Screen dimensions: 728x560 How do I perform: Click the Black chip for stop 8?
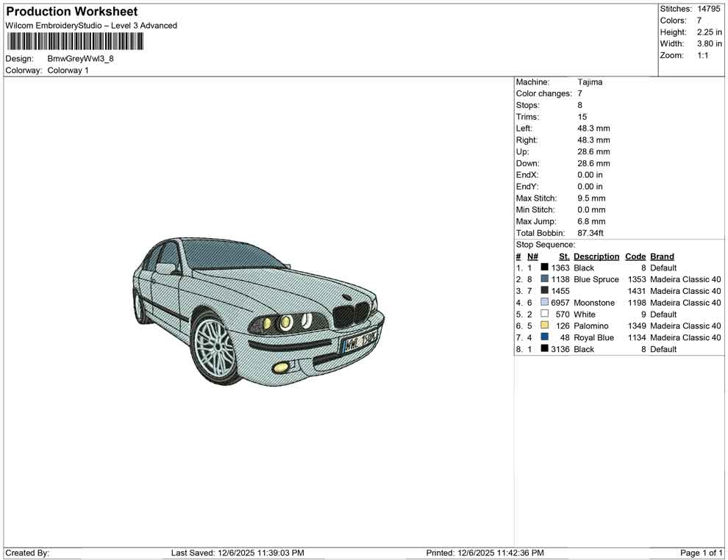pos(544,349)
